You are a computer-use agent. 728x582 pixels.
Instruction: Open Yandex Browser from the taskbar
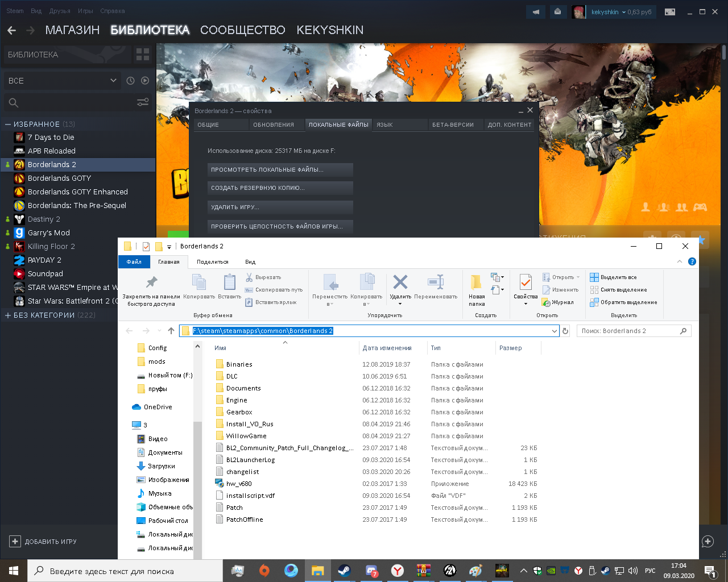(x=398, y=571)
